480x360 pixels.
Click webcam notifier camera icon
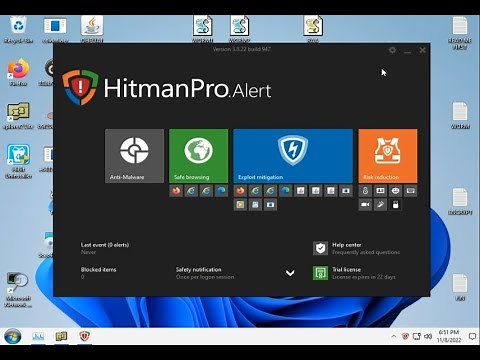point(365,205)
